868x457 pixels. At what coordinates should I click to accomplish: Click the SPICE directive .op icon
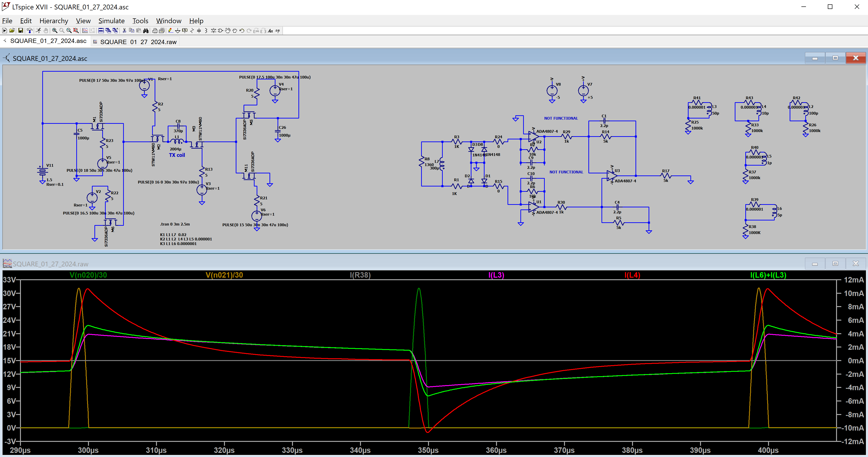277,31
